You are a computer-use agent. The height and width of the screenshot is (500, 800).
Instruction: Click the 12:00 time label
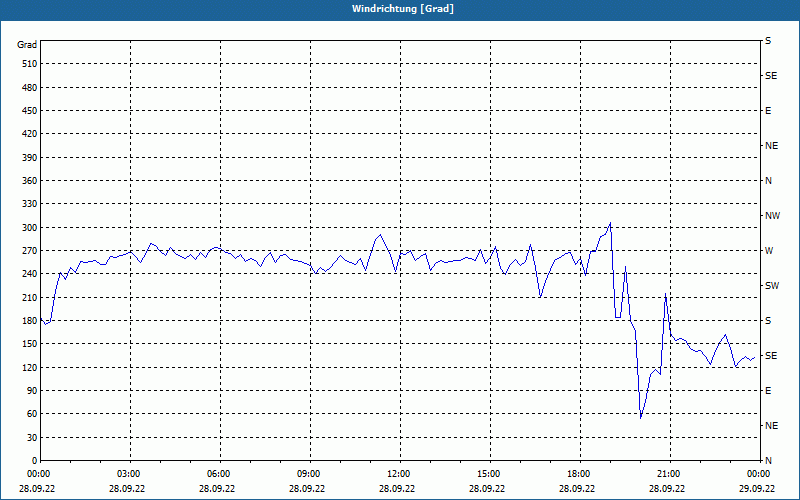click(x=398, y=474)
